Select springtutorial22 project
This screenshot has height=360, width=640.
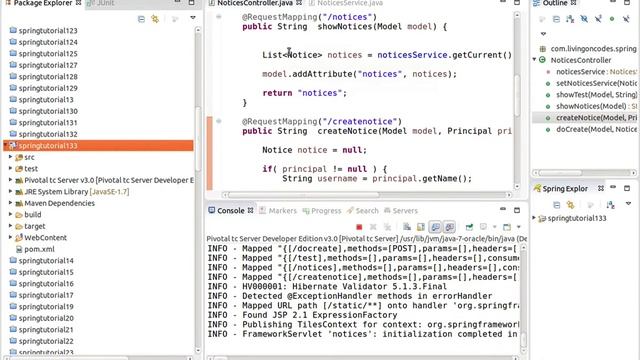tap(41, 341)
